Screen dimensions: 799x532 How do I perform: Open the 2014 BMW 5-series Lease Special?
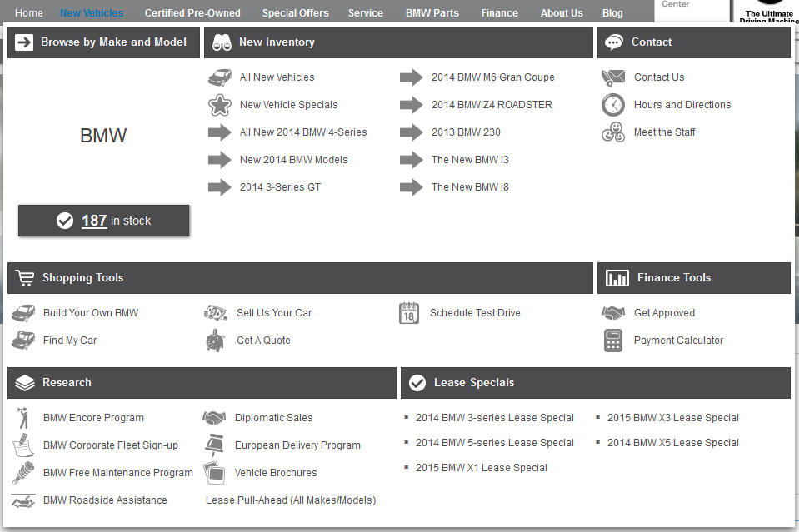point(495,443)
